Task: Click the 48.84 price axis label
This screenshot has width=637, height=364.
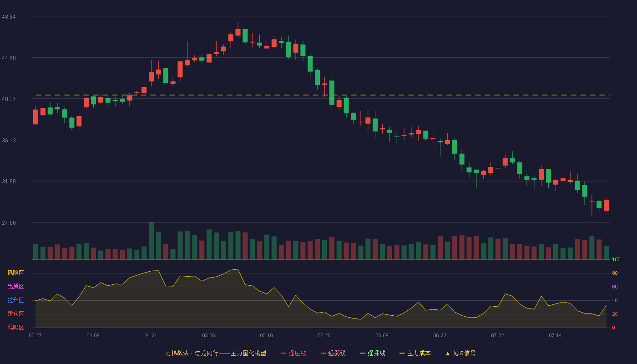Action: pyautogui.click(x=9, y=16)
